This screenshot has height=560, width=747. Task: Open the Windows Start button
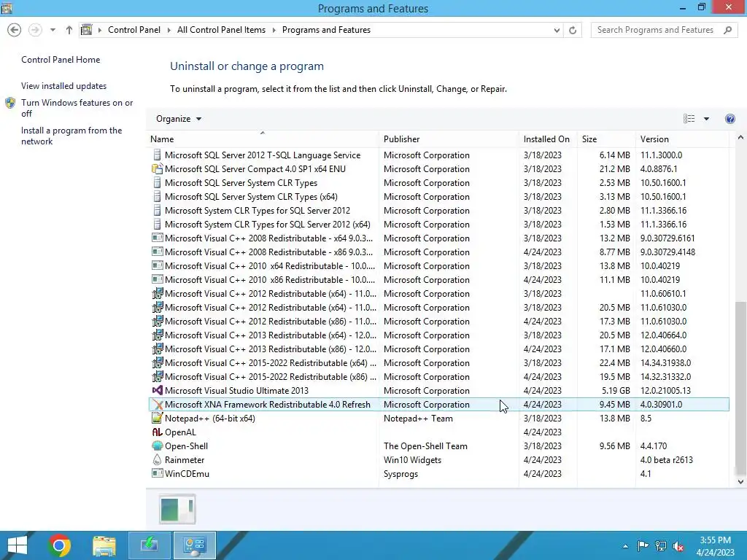click(x=18, y=545)
